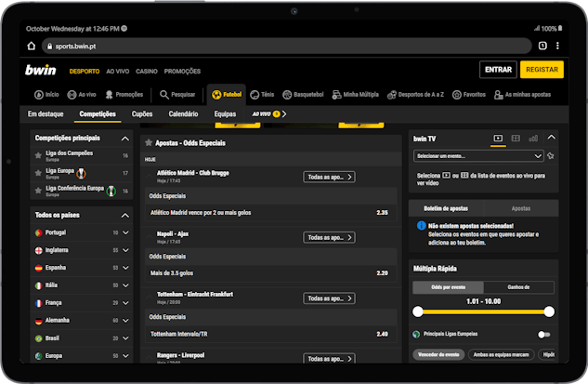
Task: Collapse the bwin TV panel
Action: tap(551, 138)
